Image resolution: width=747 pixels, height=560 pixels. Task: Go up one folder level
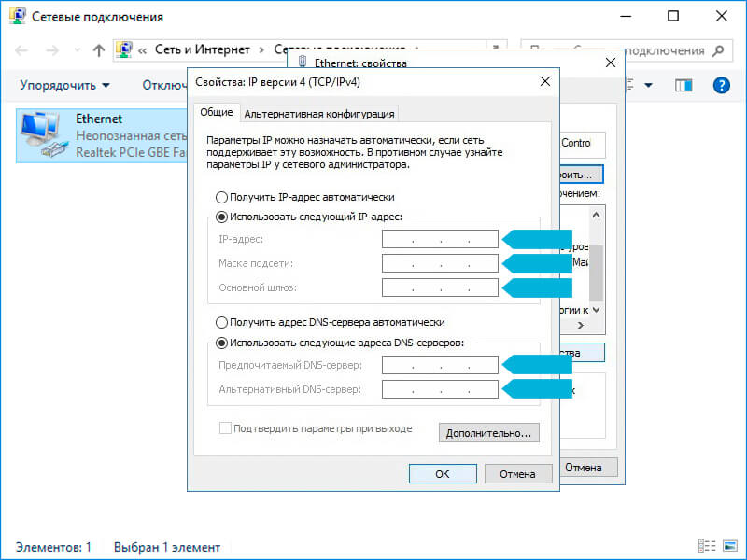tap(99, 50)
